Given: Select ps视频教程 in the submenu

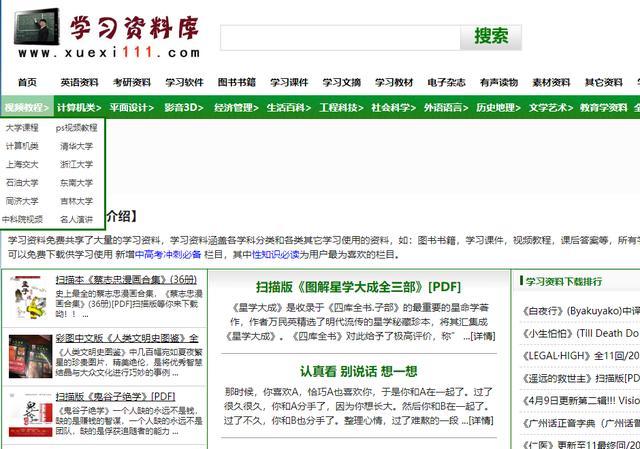Looking at the screenshot, I should click(76, 128).
